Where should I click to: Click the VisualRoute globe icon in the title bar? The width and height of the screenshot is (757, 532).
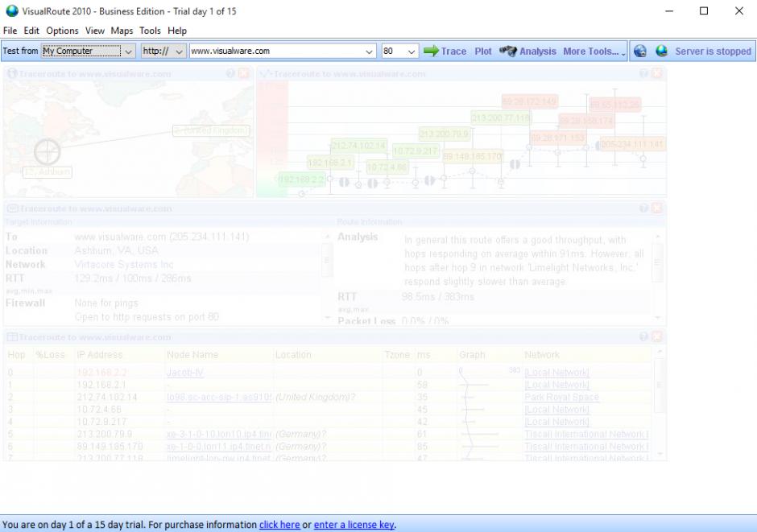(x=11, y=10)
